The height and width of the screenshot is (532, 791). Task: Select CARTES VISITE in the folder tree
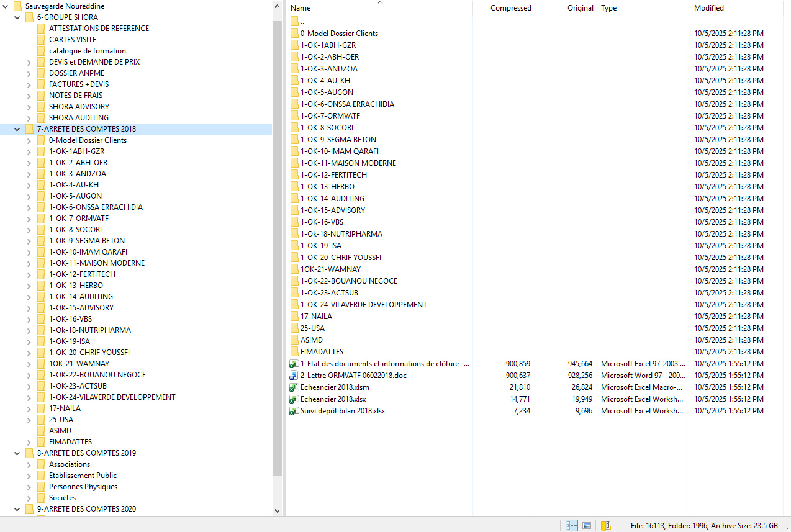tap(73, 40)
